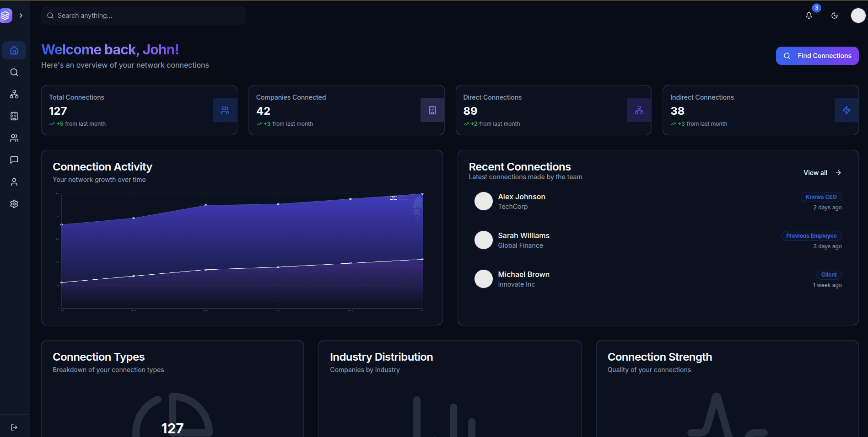Open the network hierarchy sidebar icon
Image resolution: width=868 pixels, height=437 pixels.
click(14, 94)
